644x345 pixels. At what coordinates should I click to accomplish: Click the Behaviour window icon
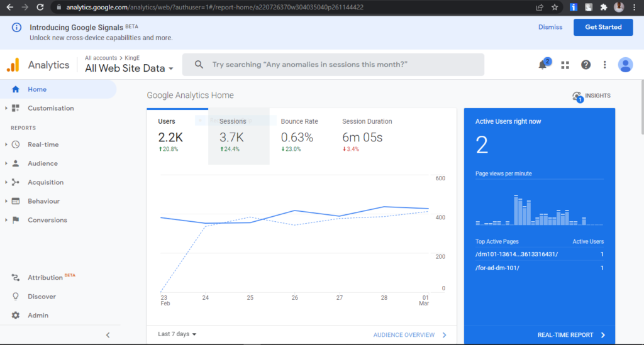click(16, 201)
